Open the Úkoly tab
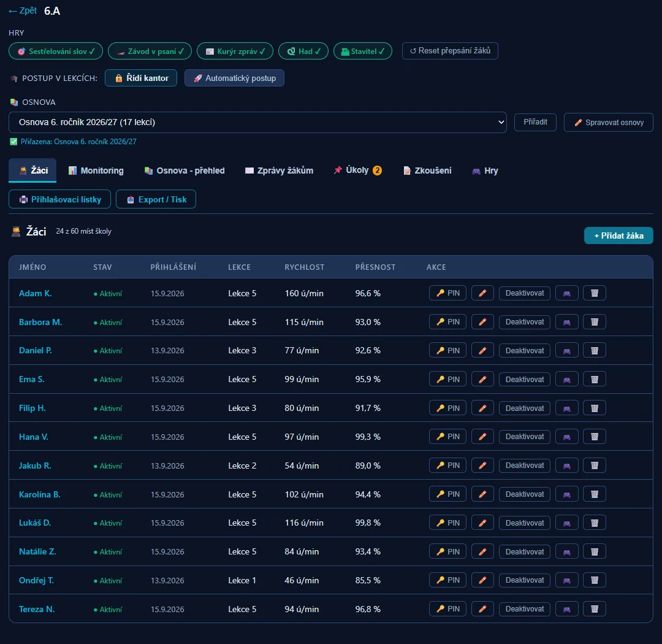662x644 pixels. [358, 171]
